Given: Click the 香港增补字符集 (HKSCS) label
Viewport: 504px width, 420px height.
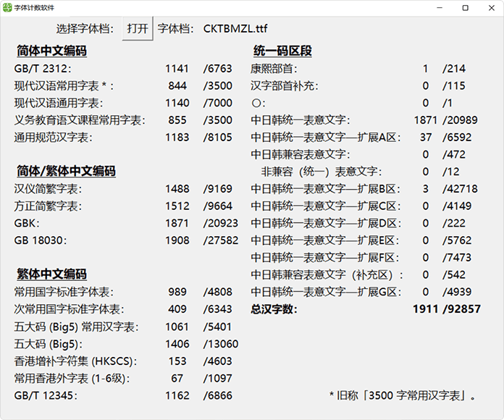Looking at the screenshot, I should (75, 361).
